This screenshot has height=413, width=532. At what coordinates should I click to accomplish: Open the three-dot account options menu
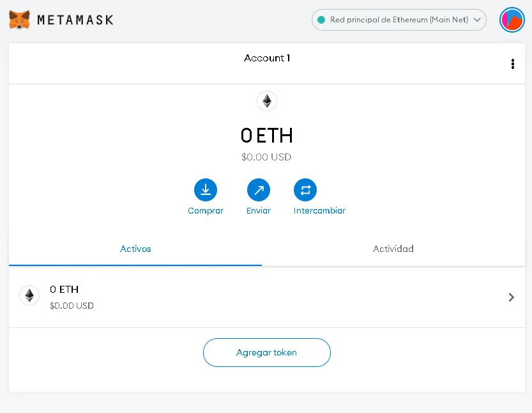pyautogui.click(x=513, y=63)
